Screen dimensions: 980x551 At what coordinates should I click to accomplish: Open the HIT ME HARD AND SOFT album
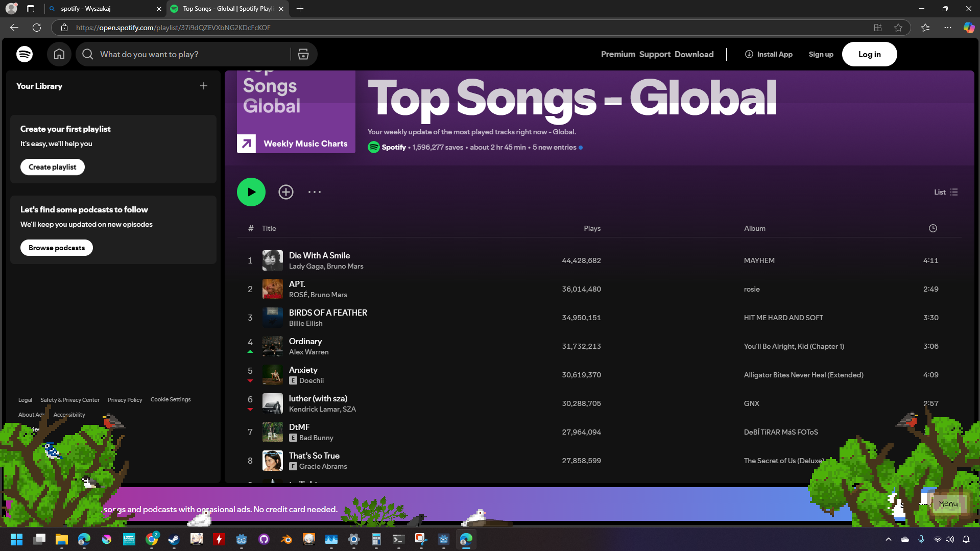pos(783,318)
